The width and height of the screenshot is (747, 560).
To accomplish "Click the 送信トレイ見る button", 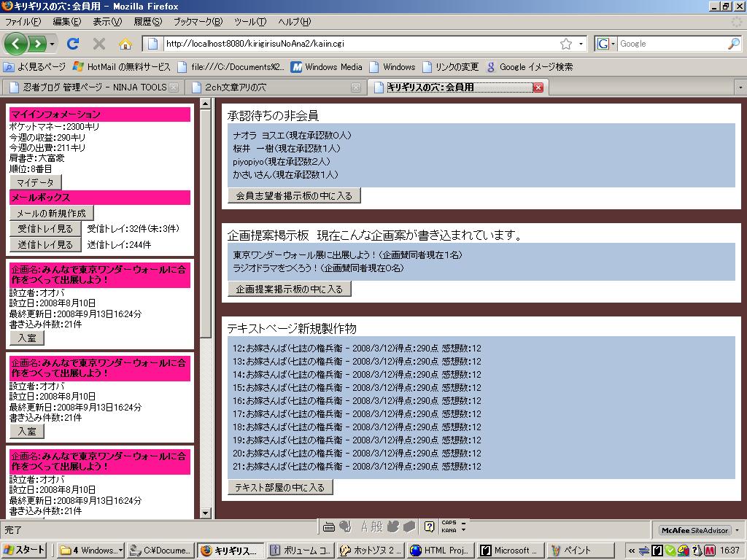I will pyautogui.click(x=45, y=245).
